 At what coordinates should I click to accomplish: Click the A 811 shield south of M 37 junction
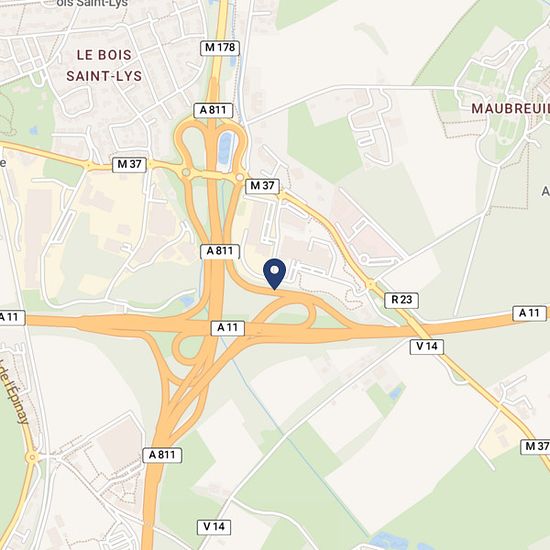220,251
